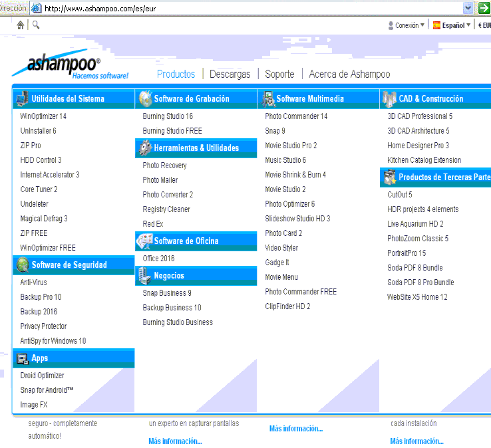Click the Software de Seguridad globe icon
Image resolution: width=491 pixels, height=448 pixels.
point(23,265)
